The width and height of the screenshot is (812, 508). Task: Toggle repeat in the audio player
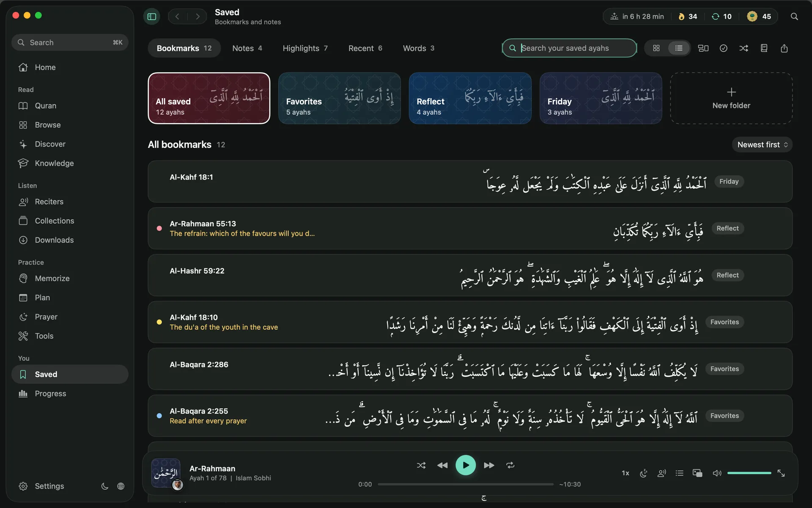(510, 465)
